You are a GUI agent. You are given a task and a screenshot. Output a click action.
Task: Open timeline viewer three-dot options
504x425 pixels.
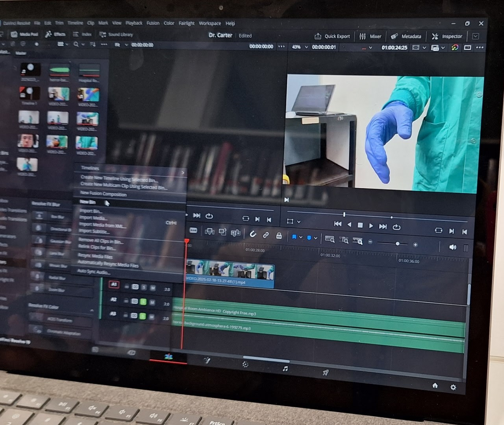click(480, 48)
